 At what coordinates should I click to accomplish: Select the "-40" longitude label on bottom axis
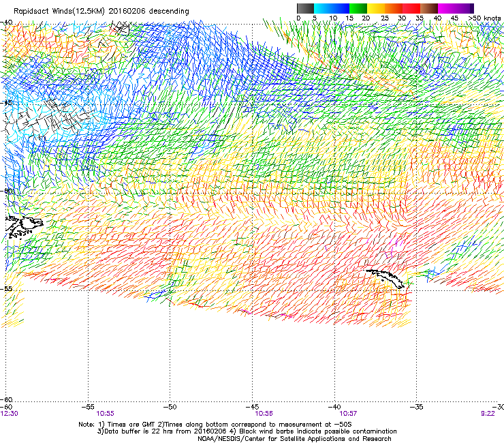(x=334, y=407)
